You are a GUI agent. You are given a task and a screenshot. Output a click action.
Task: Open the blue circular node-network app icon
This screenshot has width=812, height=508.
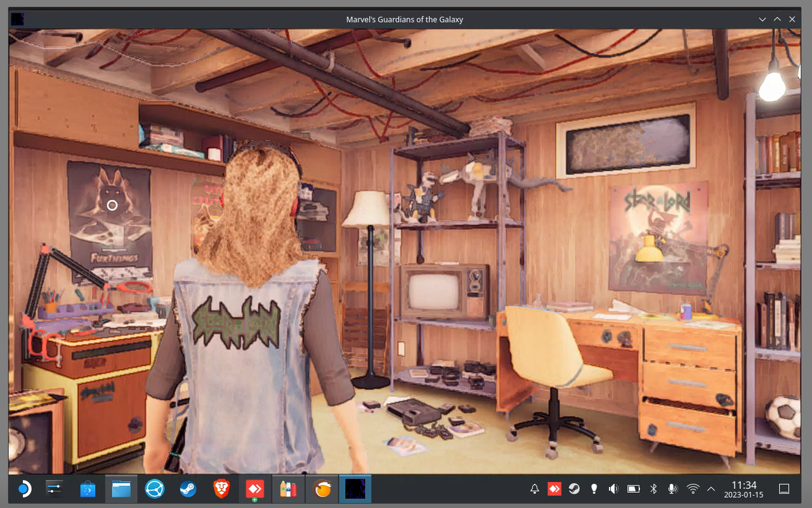pos(155,489)
